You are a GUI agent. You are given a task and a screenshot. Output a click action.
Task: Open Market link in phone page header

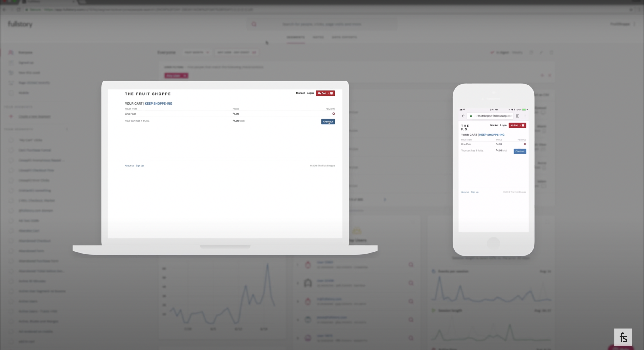[x=494, y=125]
